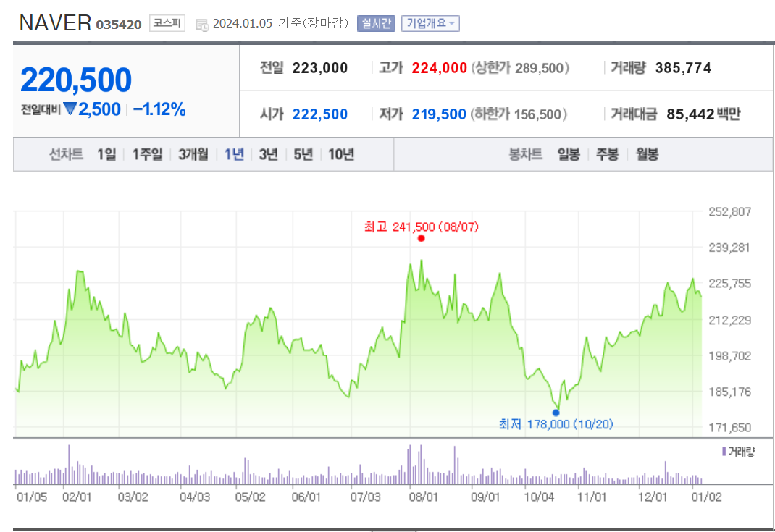Viewport: 775px width, 532px height.
Task: Click the 05/02 x-axis date
Action: click(250, 497)
